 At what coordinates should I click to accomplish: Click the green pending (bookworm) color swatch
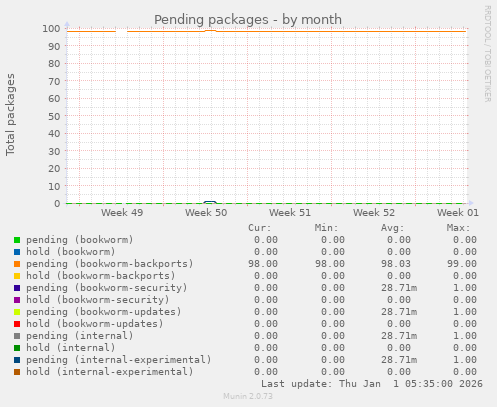[17, 240]
